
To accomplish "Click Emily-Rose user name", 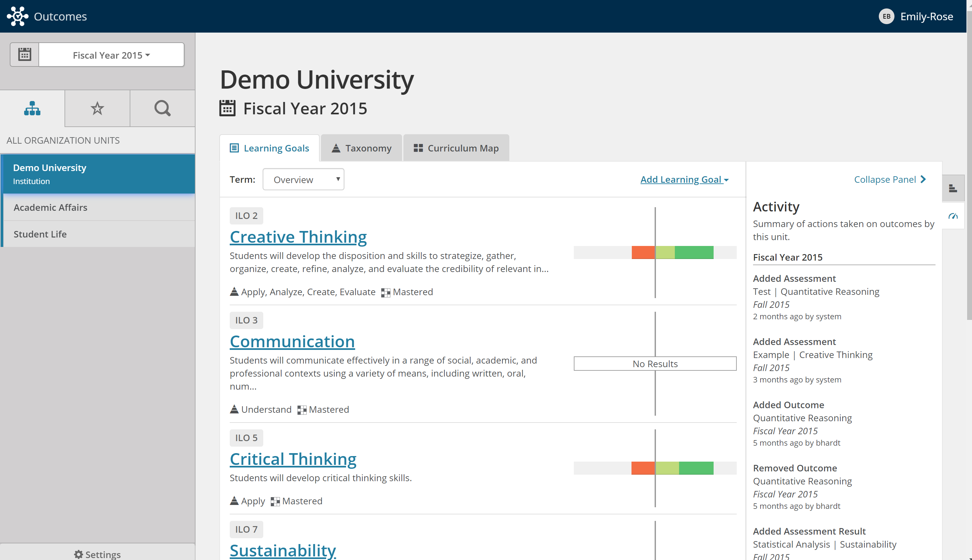I will (x=926, y=17).
